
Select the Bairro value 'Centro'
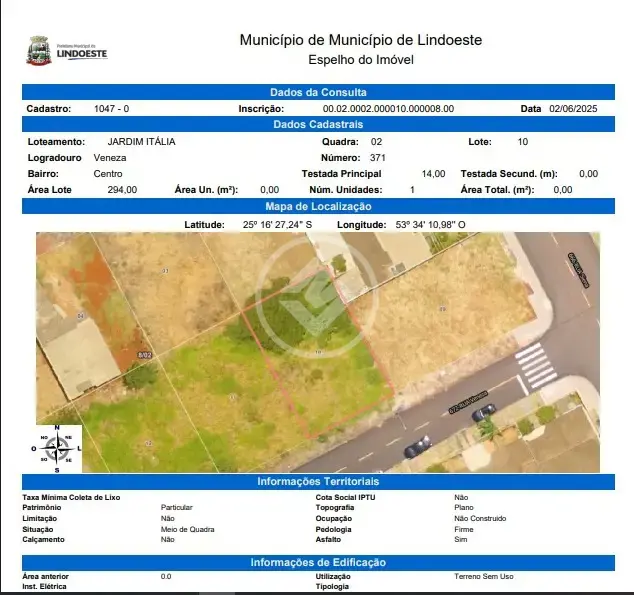(108, 174)
